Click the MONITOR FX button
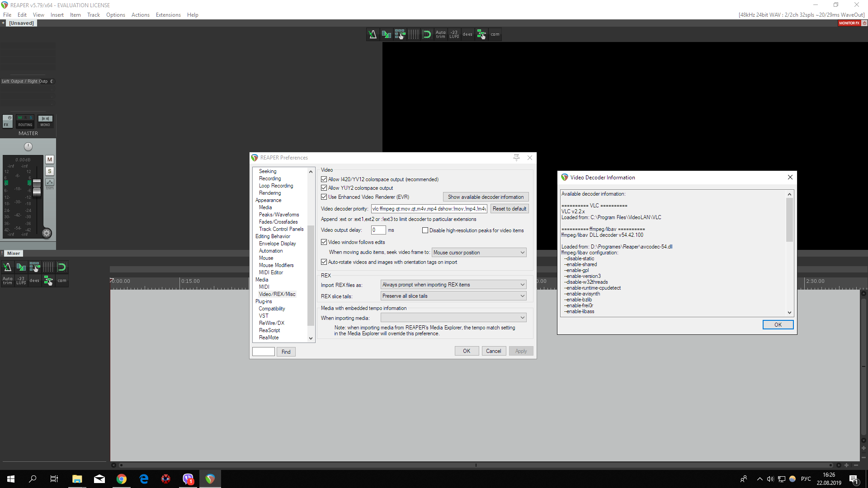Viewport: 868px width, 488px height. (849, 23)
